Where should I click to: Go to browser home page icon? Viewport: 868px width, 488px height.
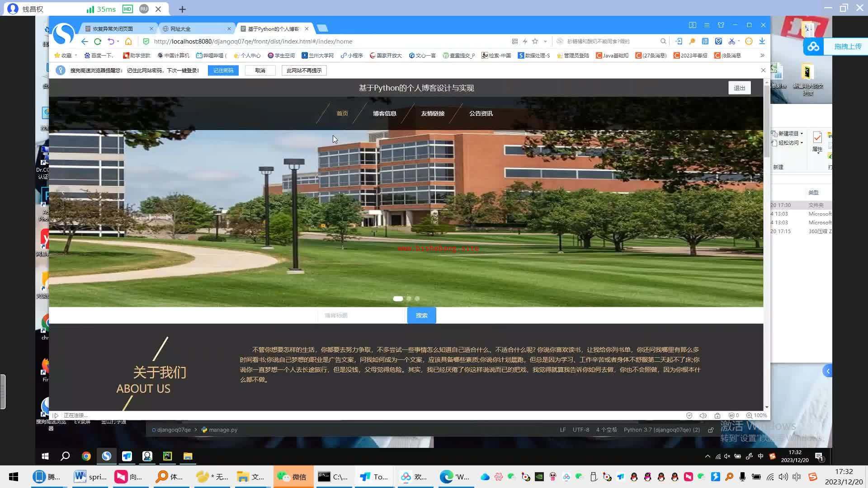coord(128,42)
